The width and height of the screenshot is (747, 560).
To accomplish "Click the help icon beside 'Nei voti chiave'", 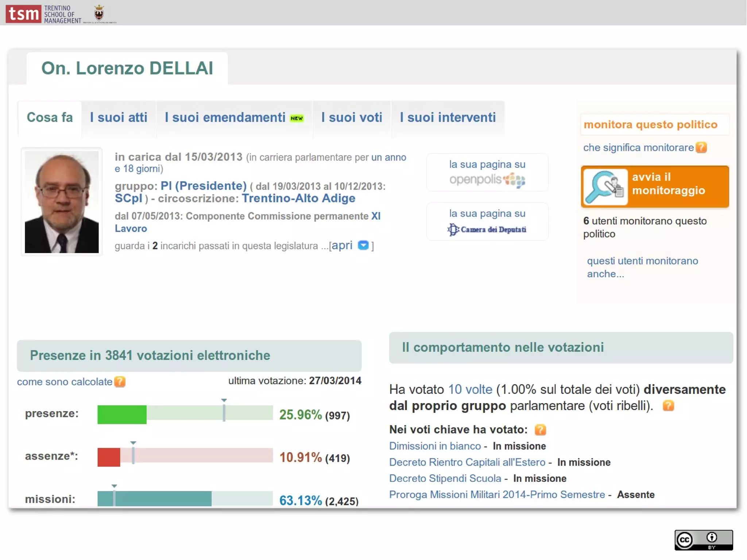I will click(x=540, y=430).
